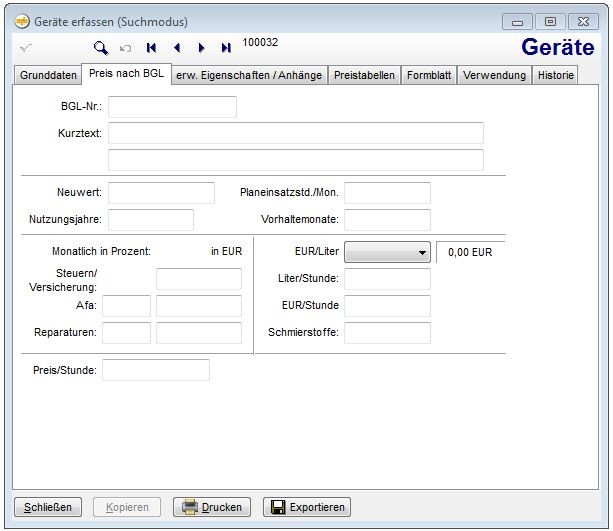Viewport: 613px width, 531px height.
Task: Open erw. Eigenschaften / Anhänge tab
Action: click(251, 76)
